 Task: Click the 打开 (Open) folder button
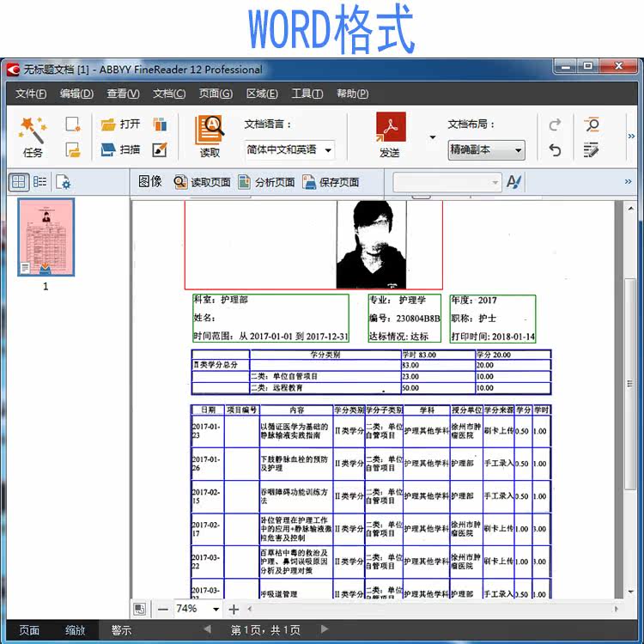click(120, 124)
